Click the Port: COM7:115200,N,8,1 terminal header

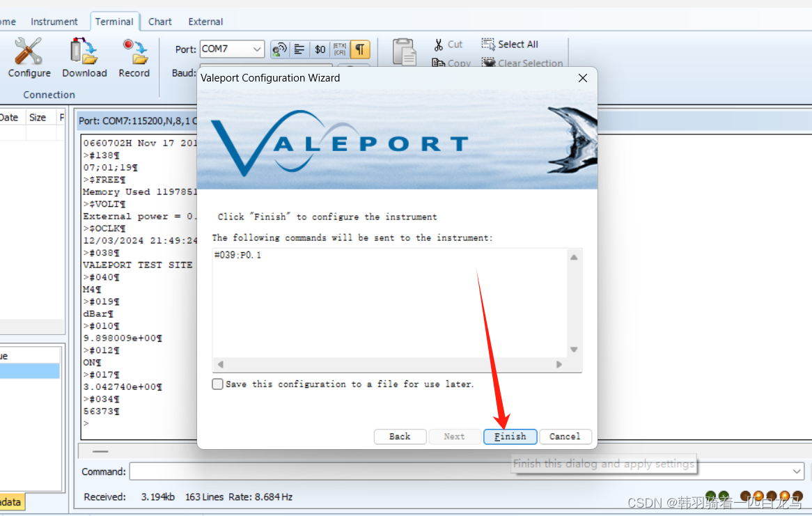138,120
